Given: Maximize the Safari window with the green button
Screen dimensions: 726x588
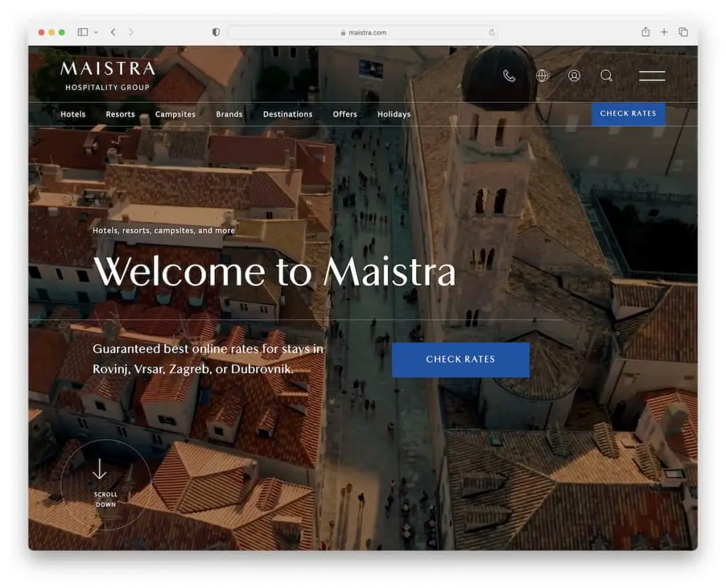Looking at the screenshot, I should [62, 33].
